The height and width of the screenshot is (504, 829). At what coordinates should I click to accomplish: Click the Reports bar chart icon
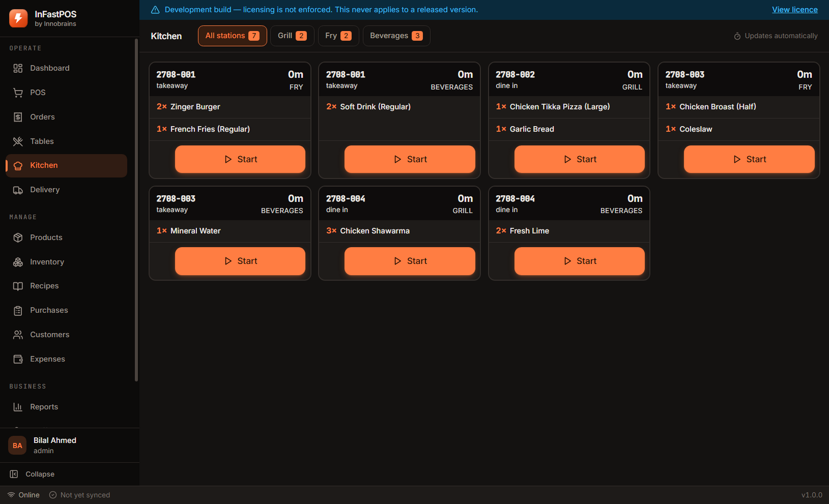pyautogui.click(x=18, y=407)
